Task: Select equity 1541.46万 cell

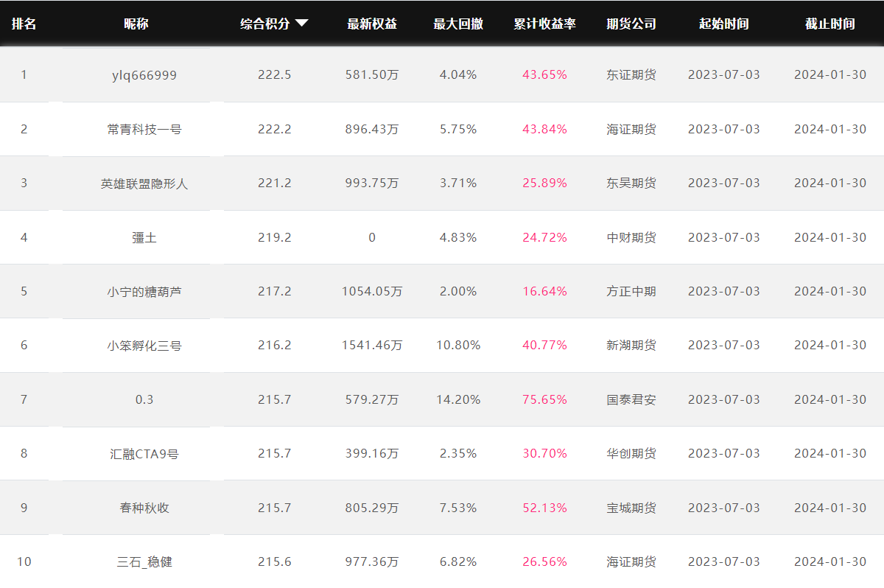Action: point(372,345)
